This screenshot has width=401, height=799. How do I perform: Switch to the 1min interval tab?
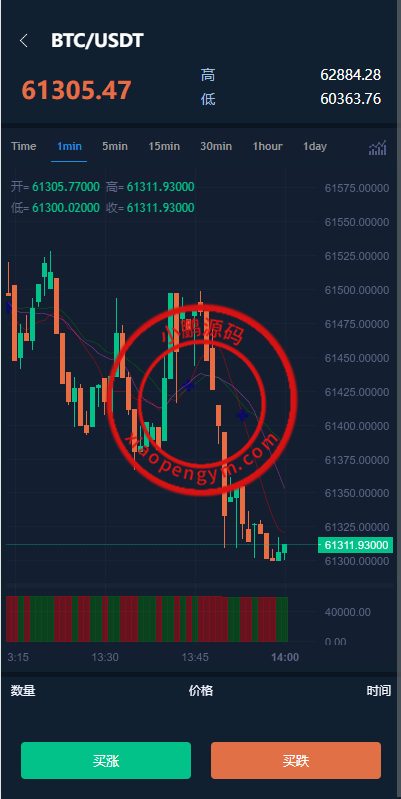coord(69,146)
